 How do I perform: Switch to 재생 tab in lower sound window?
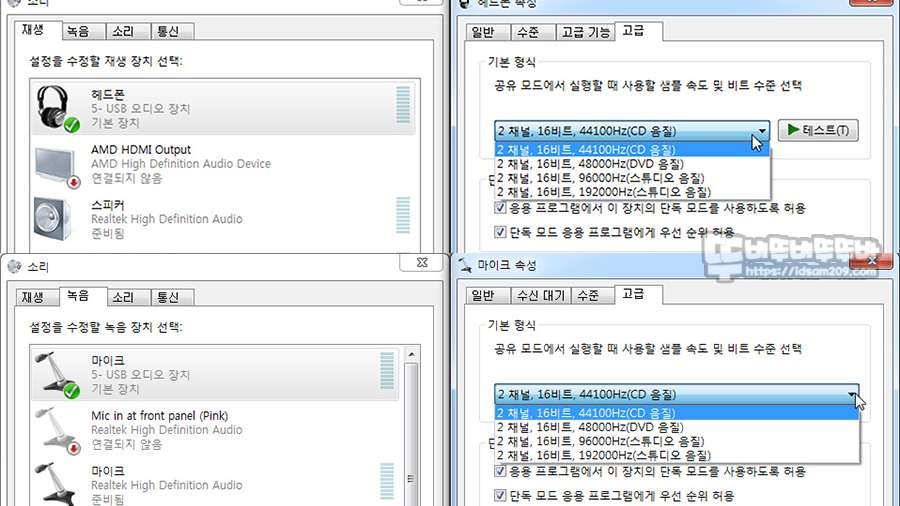(x=37, y=297)
